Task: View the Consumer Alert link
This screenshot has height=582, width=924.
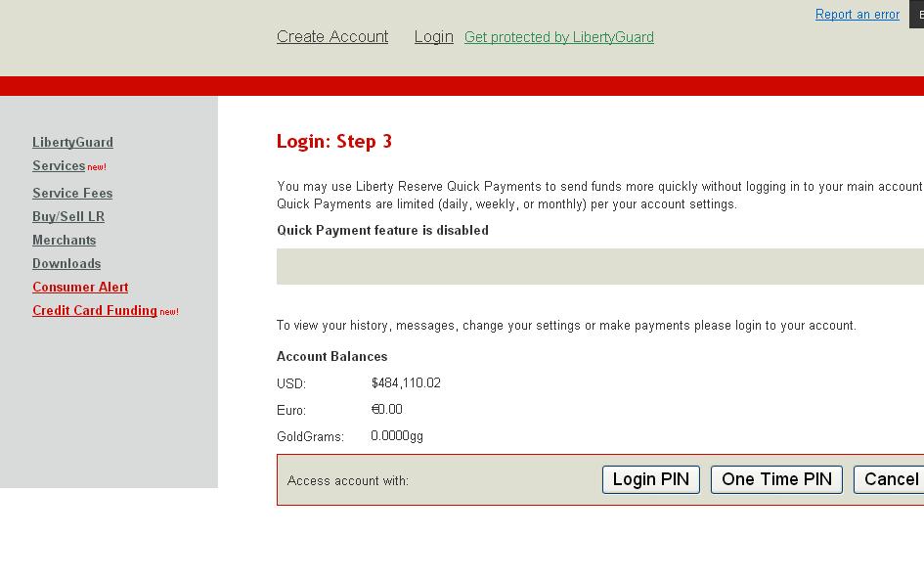Action: click(x=80, y=288)
